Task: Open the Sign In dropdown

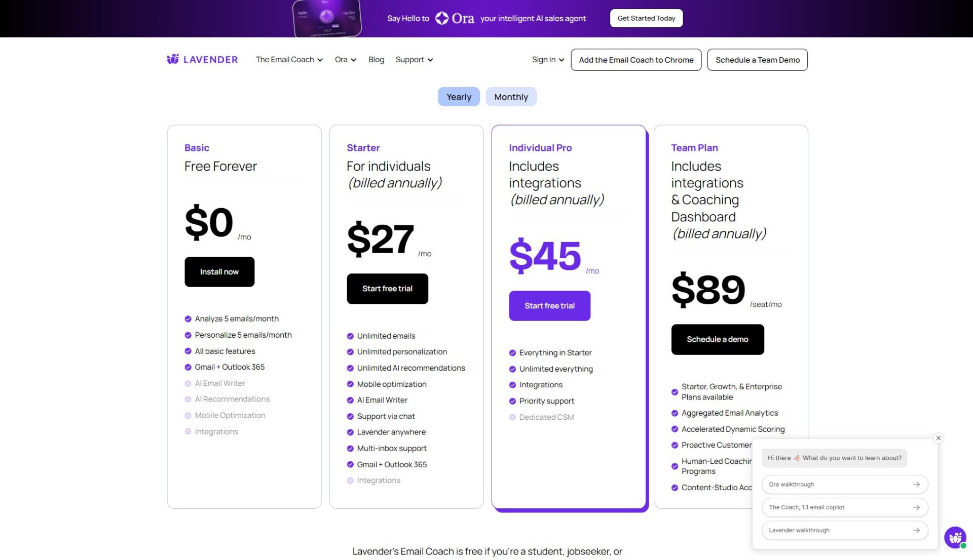Action: click(547, 60)
